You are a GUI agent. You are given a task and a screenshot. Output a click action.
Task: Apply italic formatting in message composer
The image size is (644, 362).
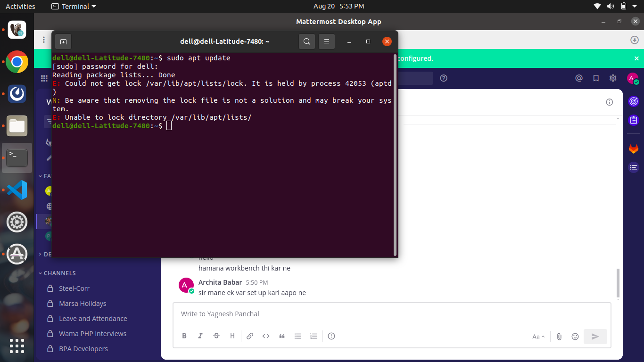tap(200, 336)
